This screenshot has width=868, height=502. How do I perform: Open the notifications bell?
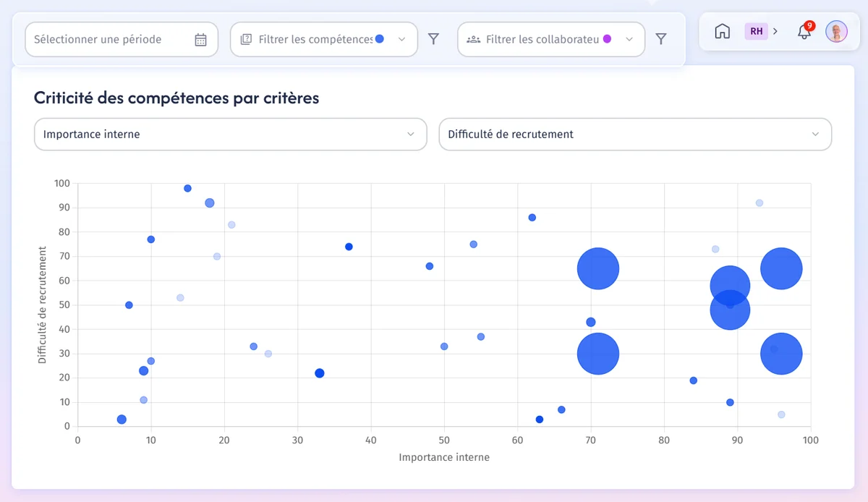click(804, 32)
